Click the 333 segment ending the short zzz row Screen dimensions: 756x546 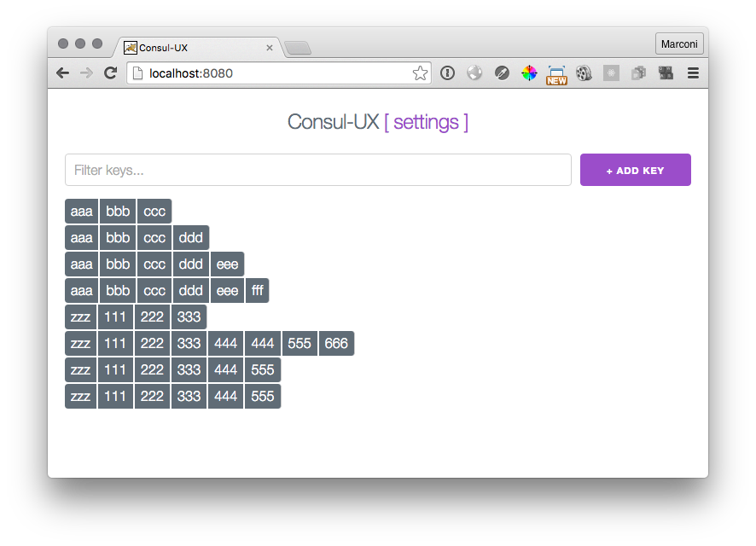pyautogui.click(x=189, y=317)
